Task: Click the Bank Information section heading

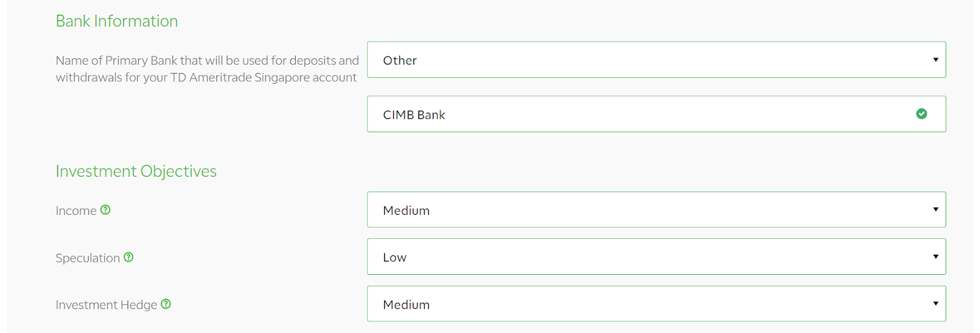Action: [116, 21]
